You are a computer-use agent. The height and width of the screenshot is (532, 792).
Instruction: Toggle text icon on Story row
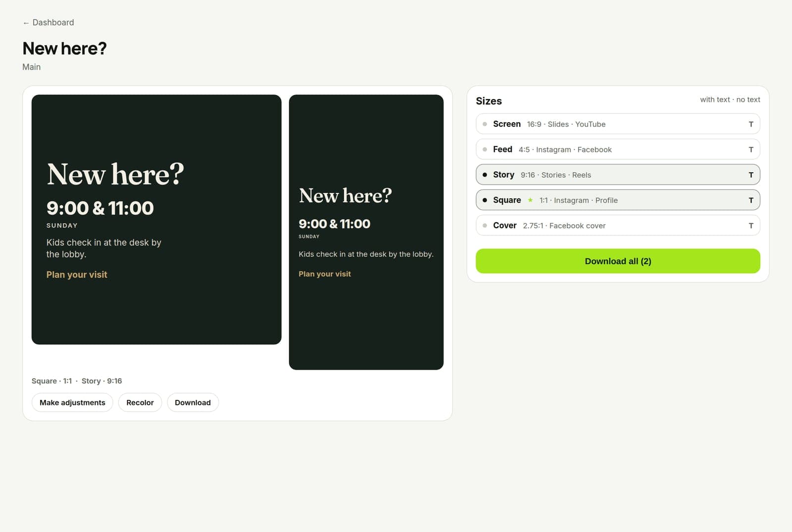click(750, 175)
